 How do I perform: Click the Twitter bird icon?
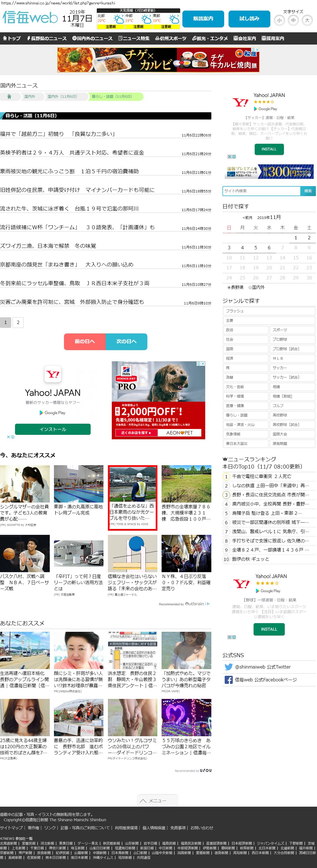229,667
